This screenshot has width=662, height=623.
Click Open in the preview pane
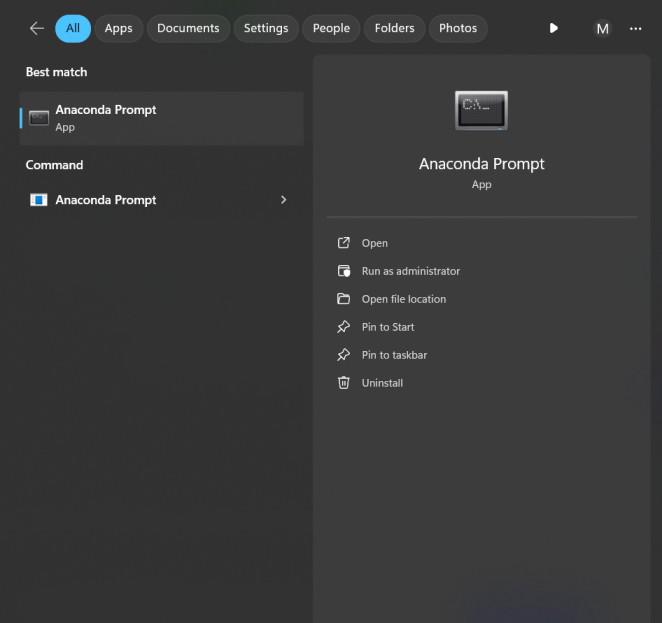click(374, 243)
